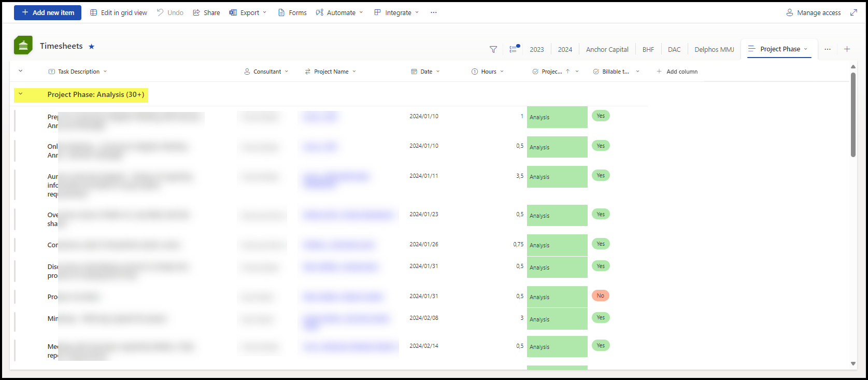The height and width of the screenshot is (380, 868).
Task: Switch to the Anchor Capital view
Action: 607,50
